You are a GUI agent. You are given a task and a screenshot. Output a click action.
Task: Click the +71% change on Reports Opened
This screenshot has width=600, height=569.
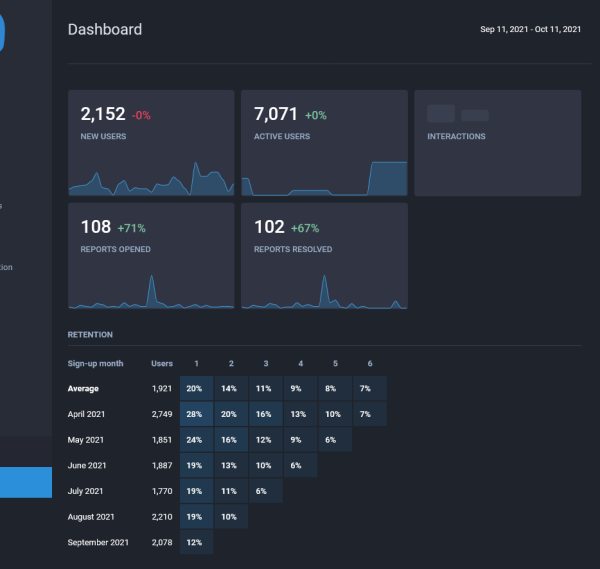131,228
